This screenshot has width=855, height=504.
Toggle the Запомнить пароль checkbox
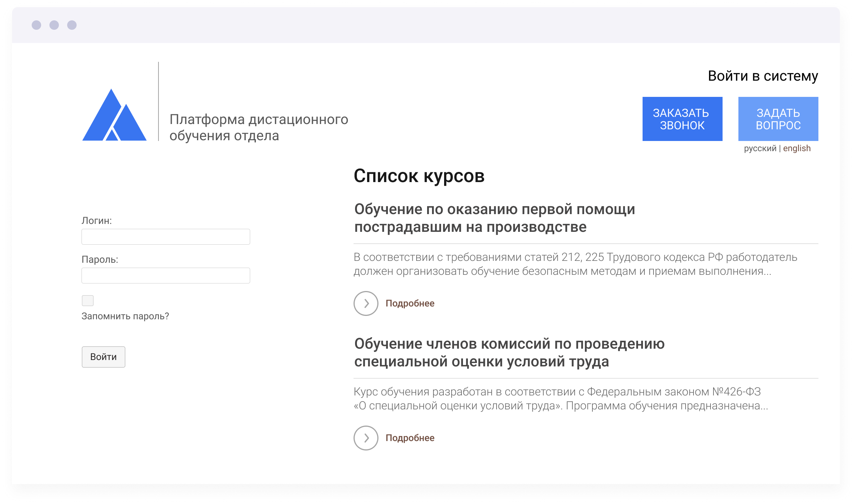88,300
